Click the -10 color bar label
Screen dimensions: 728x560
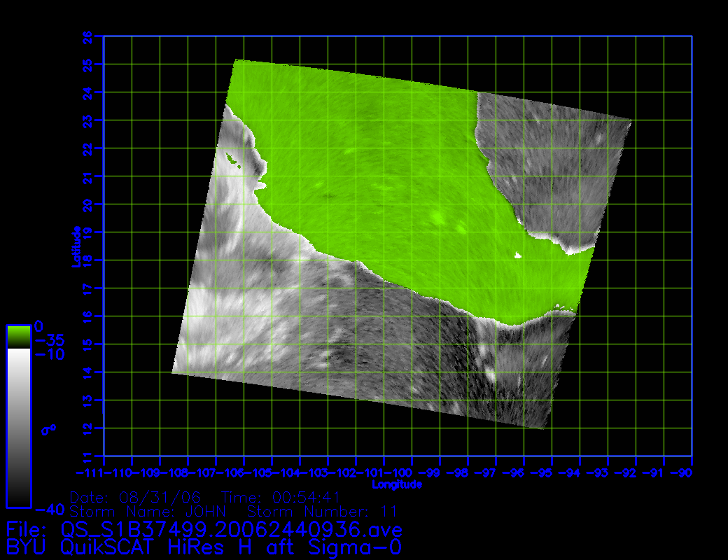[x=49, y=354]
